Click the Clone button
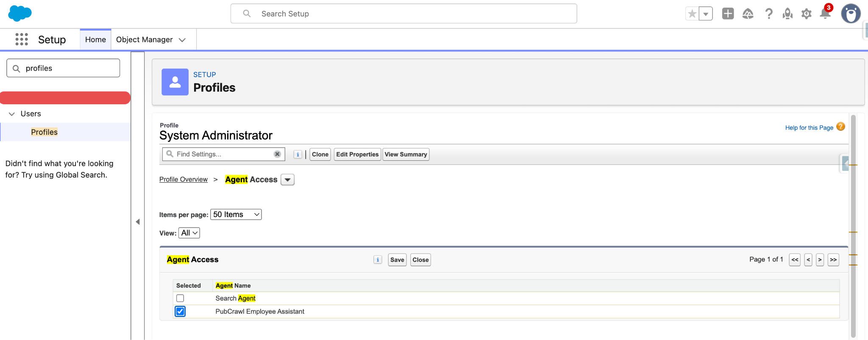Viewport: 868px width, 340px height. pos(320,154)
